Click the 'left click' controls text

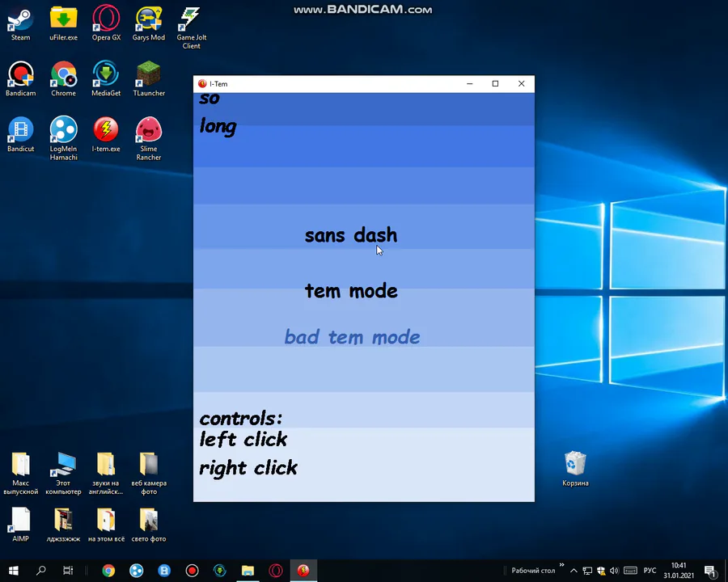pyautogui.click(x=243, y=439)
